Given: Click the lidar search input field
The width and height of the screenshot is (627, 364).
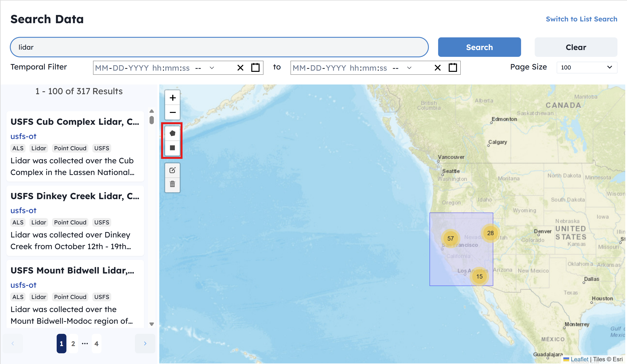Looking at the screenshot, I should coord(219,47).
